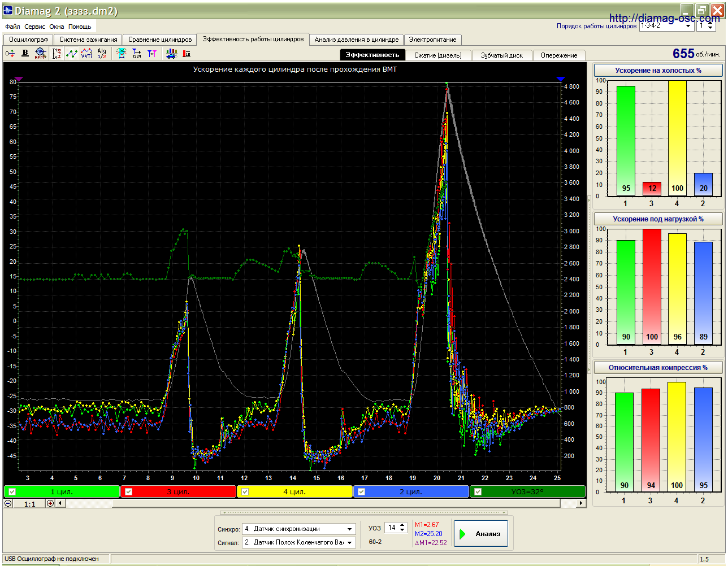Open the Синхро channel dropdown
This screenshot has height=566, width=728.
298,529
